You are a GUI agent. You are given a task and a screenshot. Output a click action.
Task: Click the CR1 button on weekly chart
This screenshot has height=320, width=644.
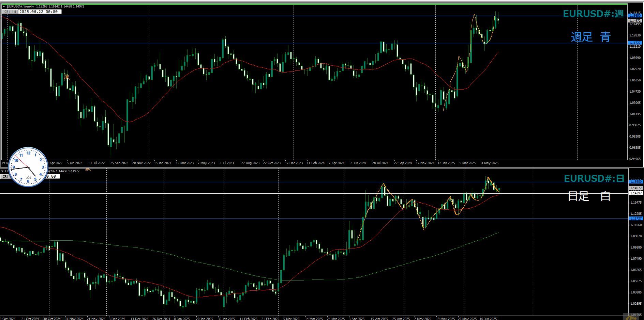tap(7, 12)
